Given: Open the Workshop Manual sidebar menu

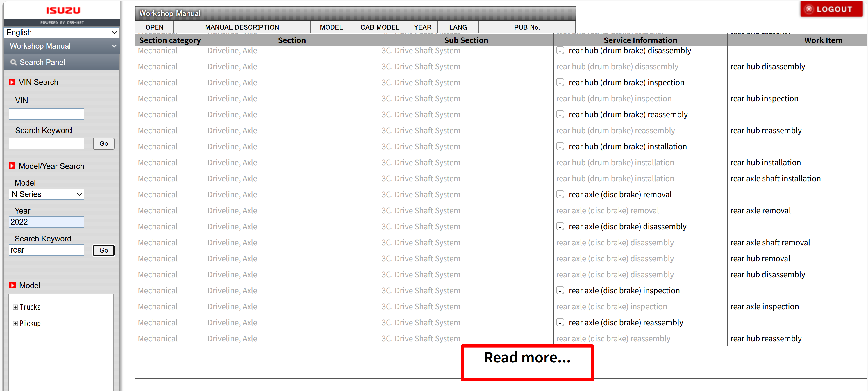Looking at the screenshot, I should (x=62, y=46).
